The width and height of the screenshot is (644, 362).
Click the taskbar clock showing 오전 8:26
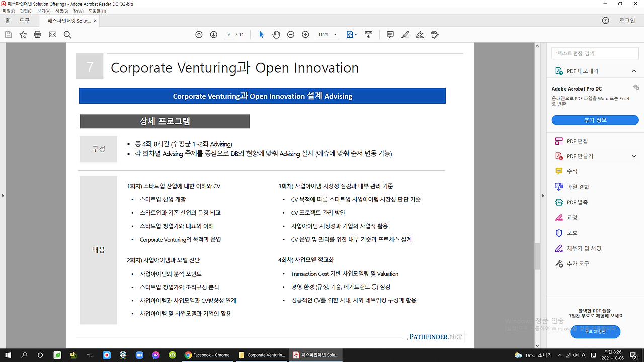(612, 355)
